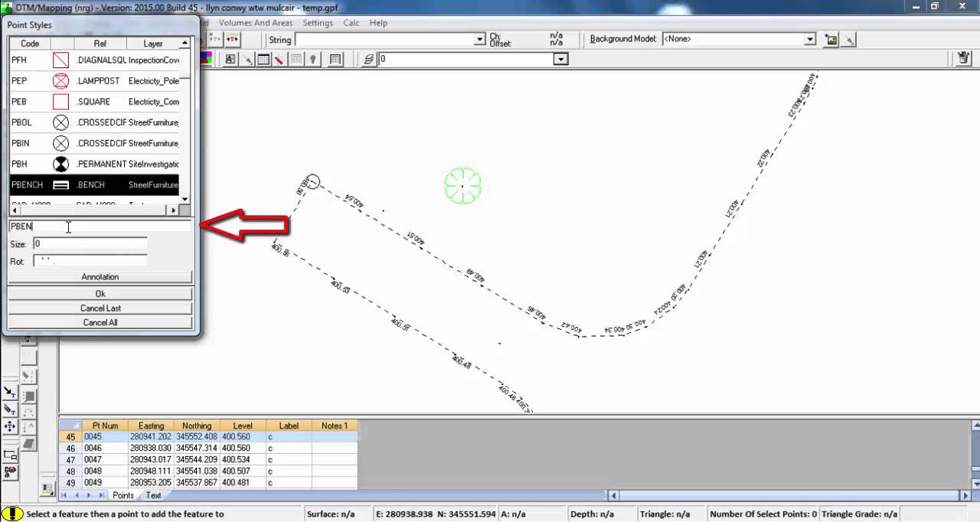Open the multicolour square icon in toolbar
Screen dimensions: 980x522
206,59
